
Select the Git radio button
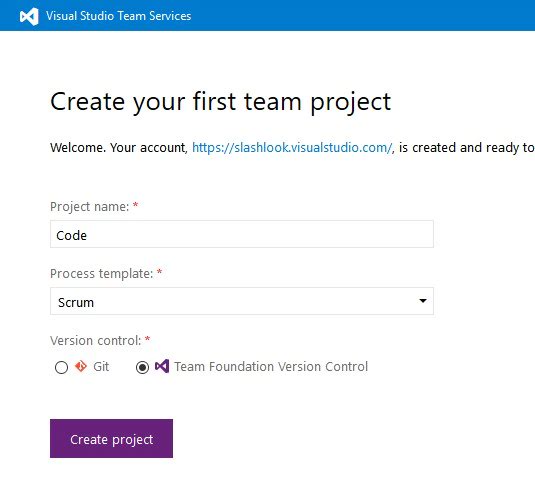[61, 367]
